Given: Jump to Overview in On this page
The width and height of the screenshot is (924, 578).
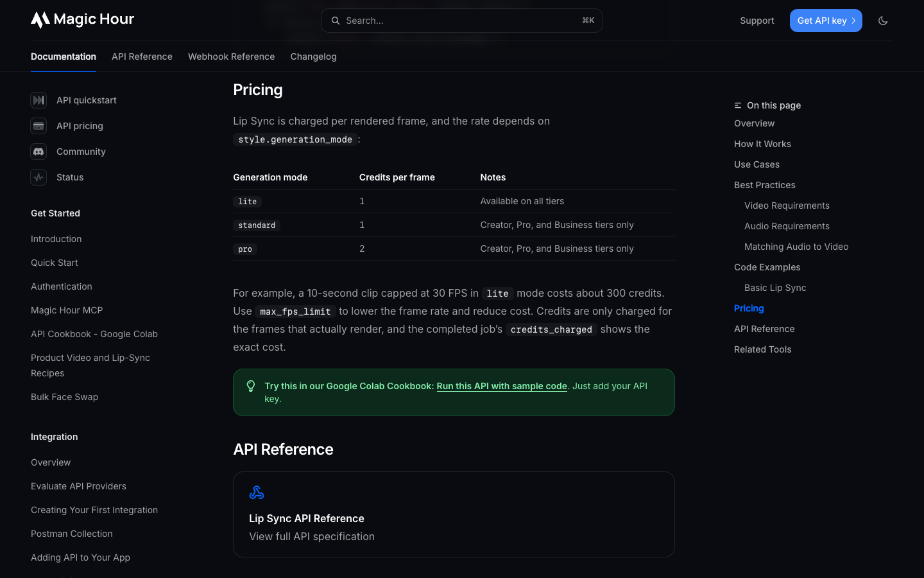Looking at the screenshot, I should coord(755,123).
